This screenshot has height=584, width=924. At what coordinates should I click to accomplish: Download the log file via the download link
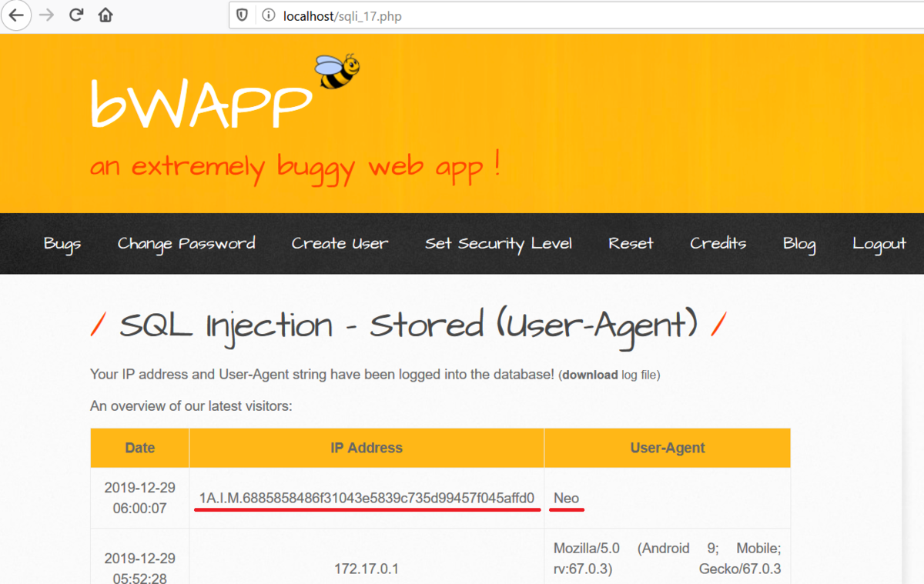(590, 375)
